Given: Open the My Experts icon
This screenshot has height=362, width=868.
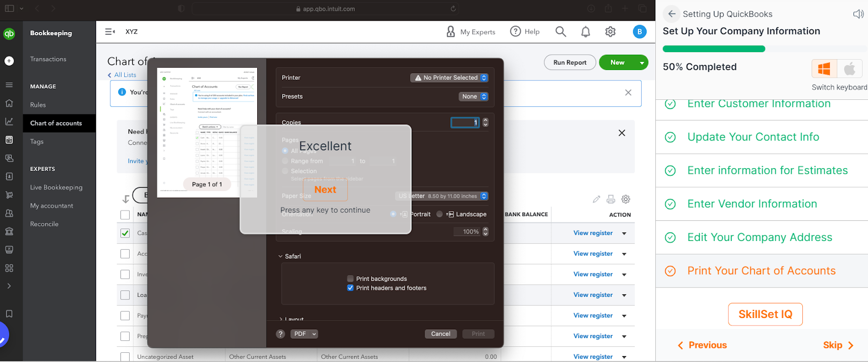Looking at the screenshot, I should pos(451,31).
